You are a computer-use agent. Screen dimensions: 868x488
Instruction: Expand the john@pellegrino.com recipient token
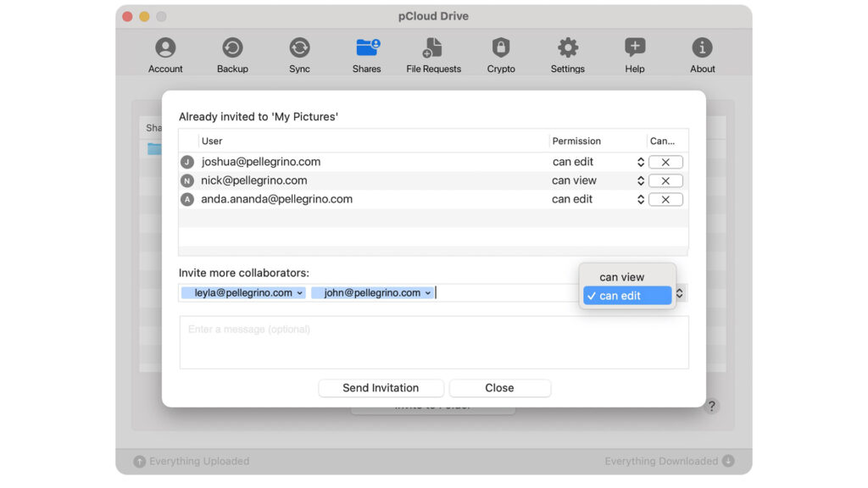(428, 293)
